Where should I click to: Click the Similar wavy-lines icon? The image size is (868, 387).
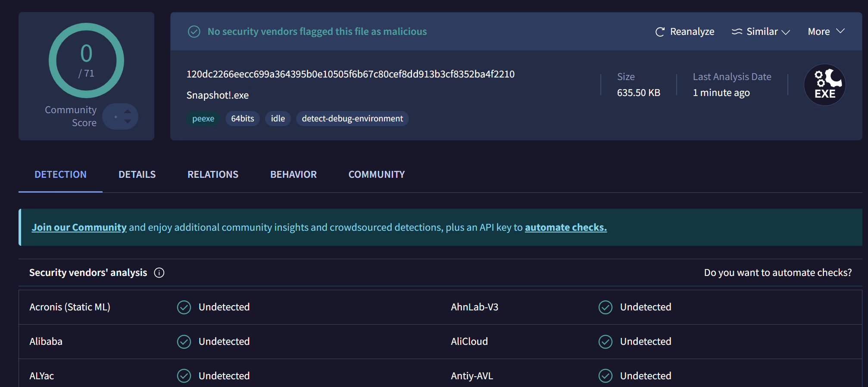point(737,32)
